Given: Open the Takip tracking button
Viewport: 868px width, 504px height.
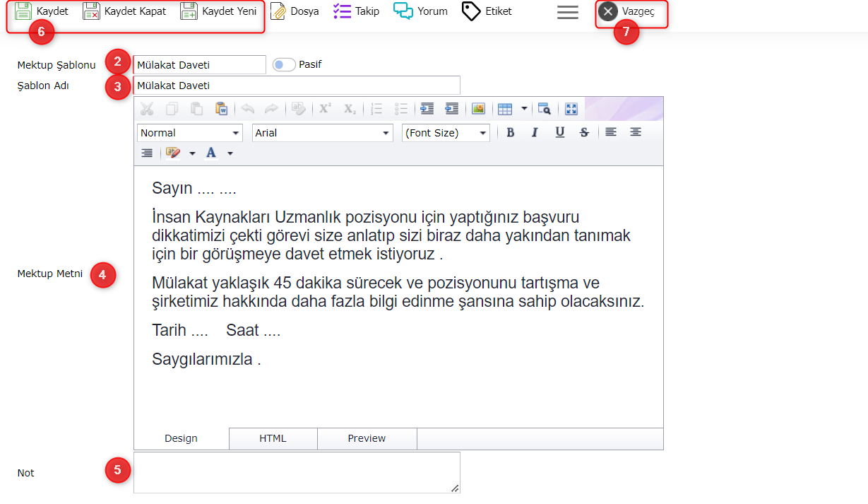Looking at the screenshot, I should pos(356,11).
